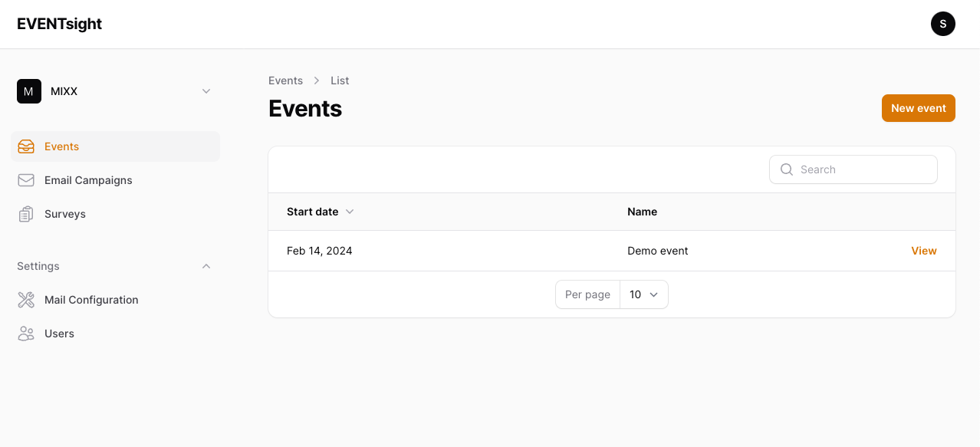Image resolution: width=980 pixels, height=447 pixels.
Task: Open the S user avatar menu
Action: (942, 24)
